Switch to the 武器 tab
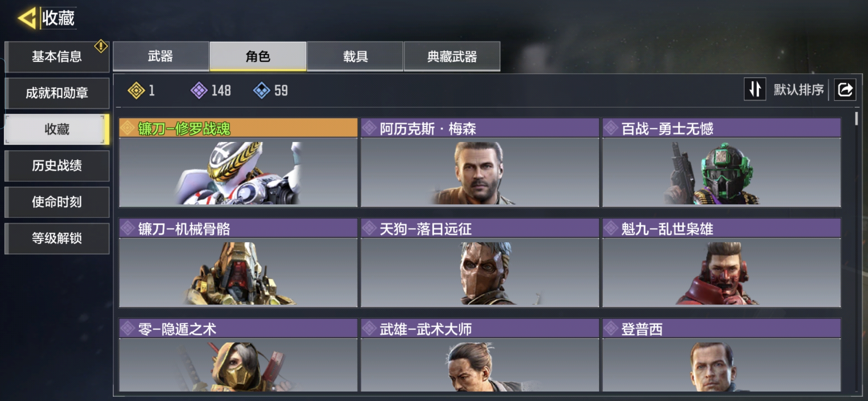This screenshot has height=401, width=868. coord(161,56)
